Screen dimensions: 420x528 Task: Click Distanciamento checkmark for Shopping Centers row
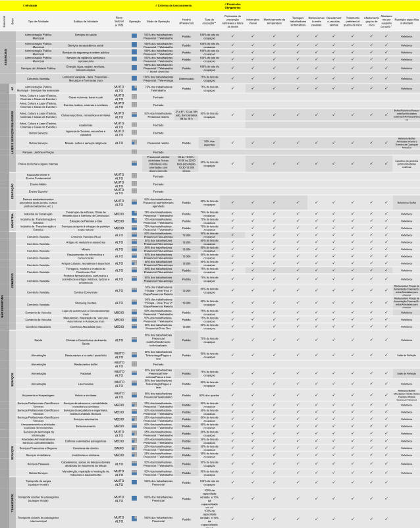(x=316, y=303)
